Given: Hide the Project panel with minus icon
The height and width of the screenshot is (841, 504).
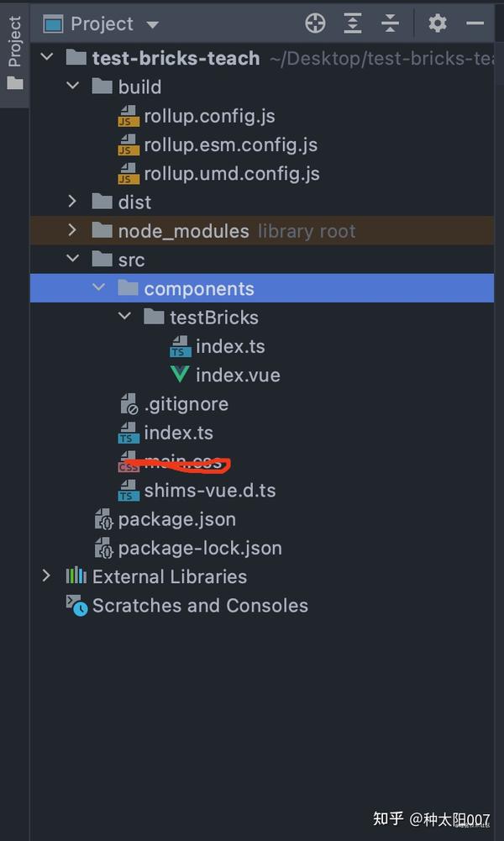Looking at the screenshot, I should (x=475, y=24).
